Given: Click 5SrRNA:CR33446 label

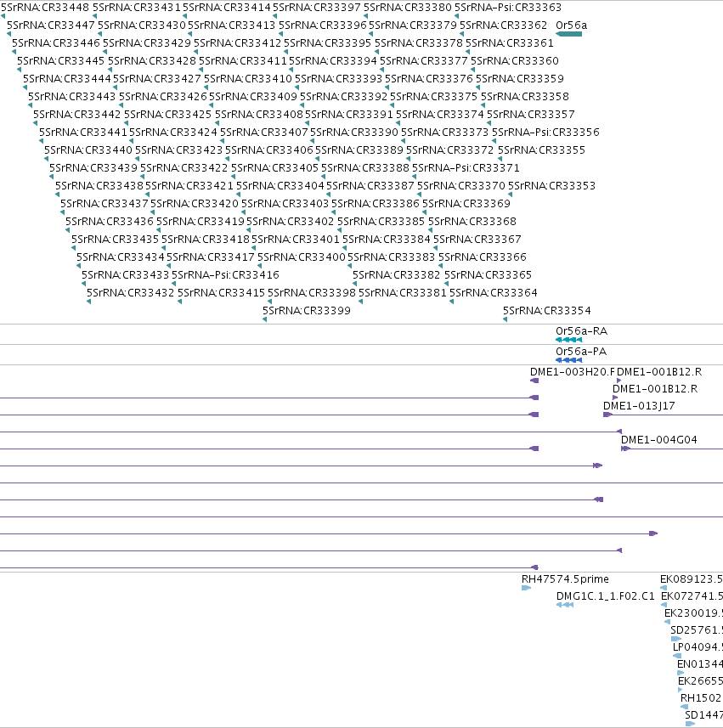Looking at the screenshot, I should 56,43.
